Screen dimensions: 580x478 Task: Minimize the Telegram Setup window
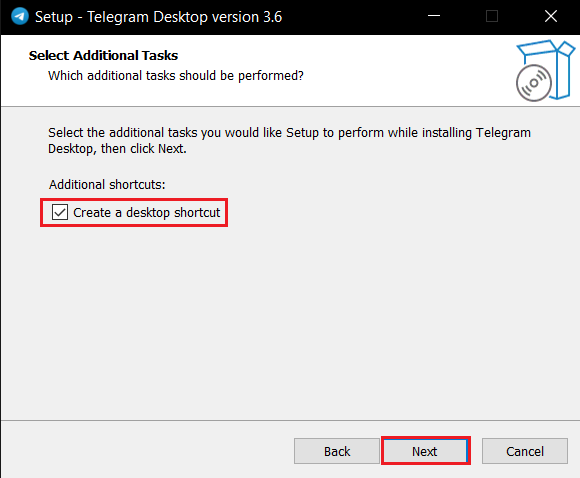pyautogui.click(x=434, y=16)
